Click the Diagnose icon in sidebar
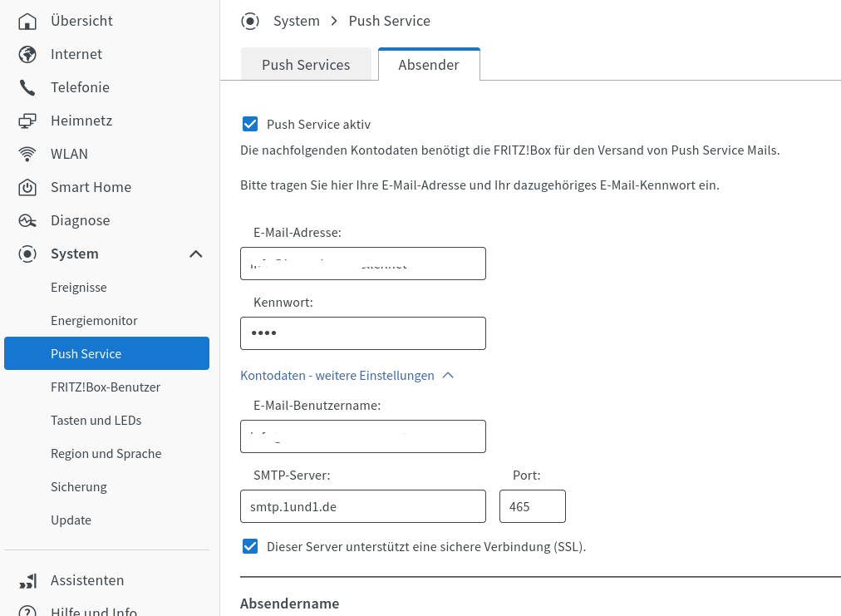 27,220
